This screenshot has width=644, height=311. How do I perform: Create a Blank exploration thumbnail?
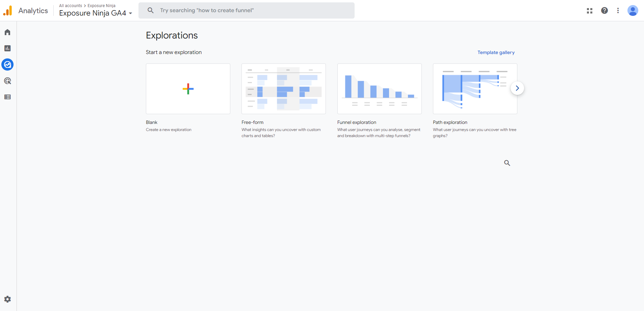point(188,89)
